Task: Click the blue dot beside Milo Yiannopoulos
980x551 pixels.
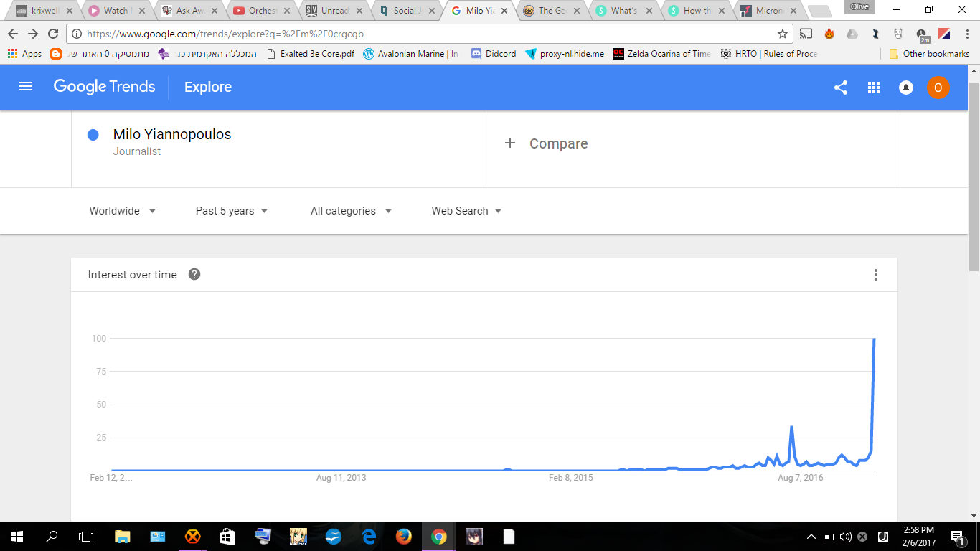Action: coord(93,135)
